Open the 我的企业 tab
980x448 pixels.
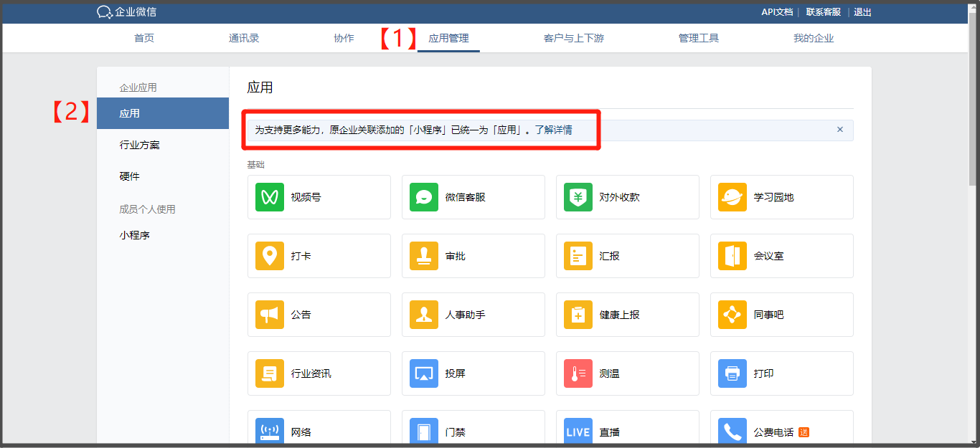point(814,38)
